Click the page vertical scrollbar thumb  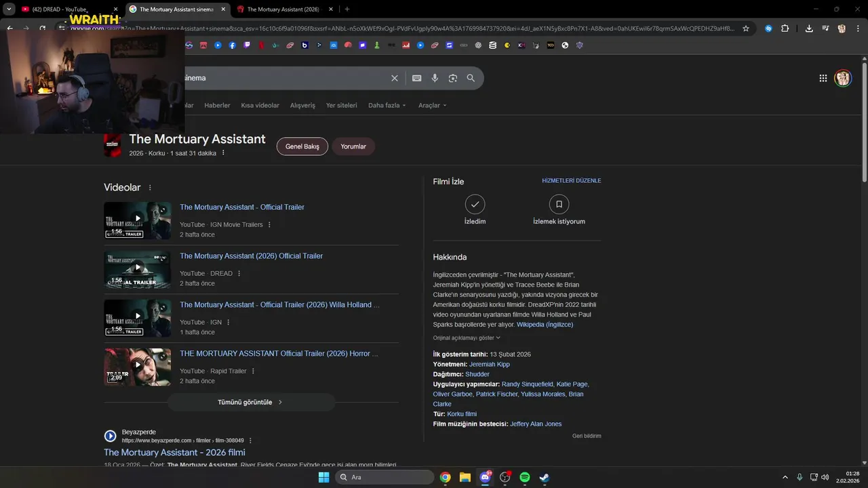tap(864, 122)
